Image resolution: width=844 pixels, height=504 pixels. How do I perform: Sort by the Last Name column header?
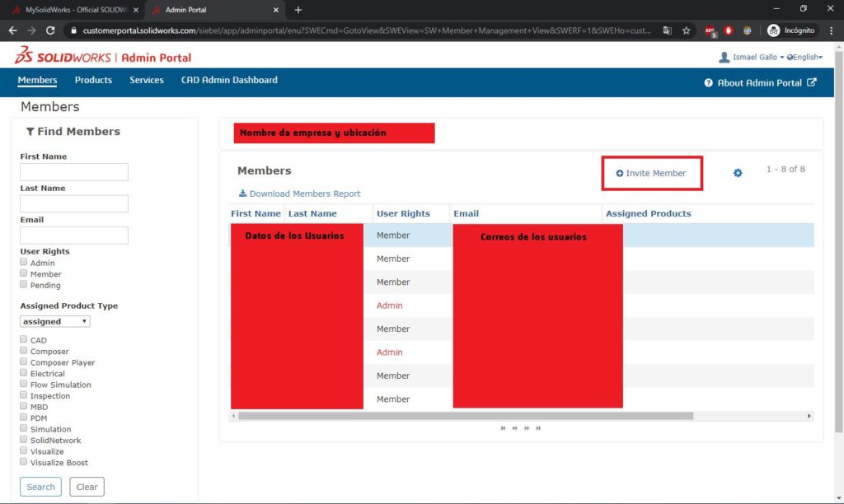pos(312,213)
